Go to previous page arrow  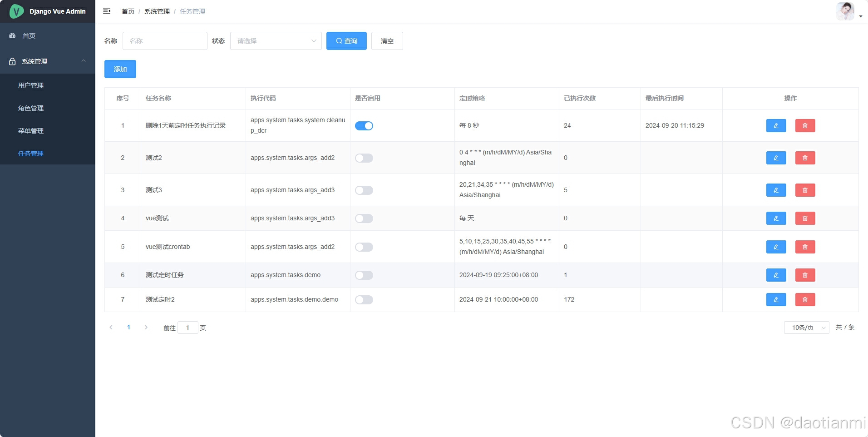(x=111, y=327)
